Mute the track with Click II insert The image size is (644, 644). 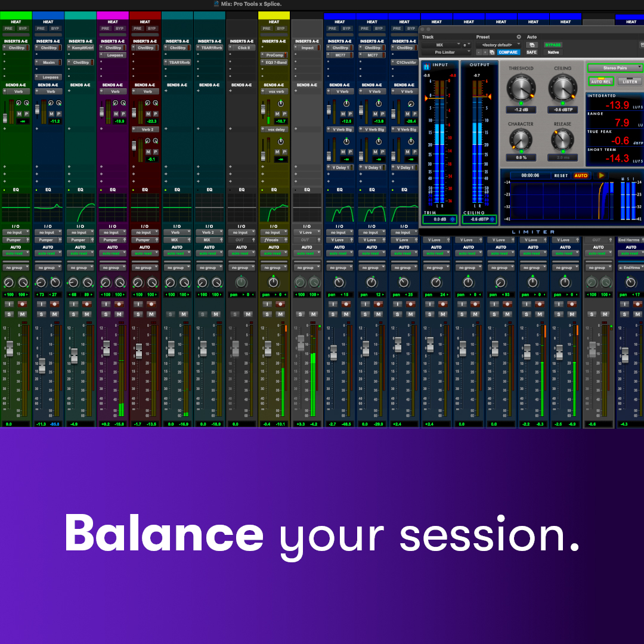tap(247, 314)
